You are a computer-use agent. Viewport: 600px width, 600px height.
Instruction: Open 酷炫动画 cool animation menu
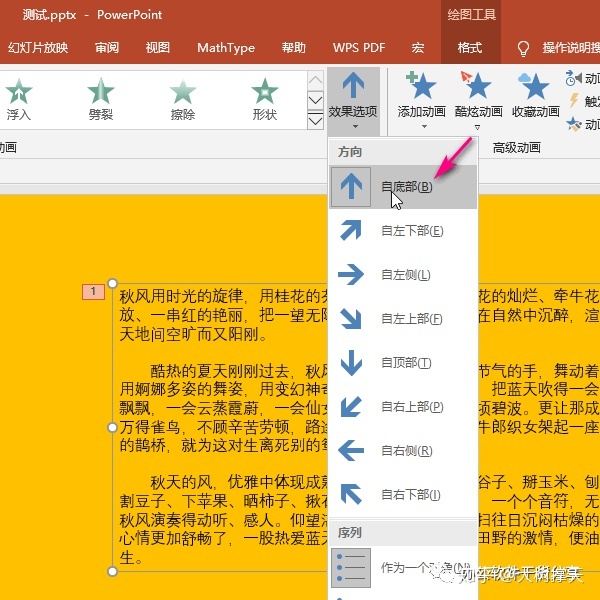pyautogui.click(x=478, y=101)
